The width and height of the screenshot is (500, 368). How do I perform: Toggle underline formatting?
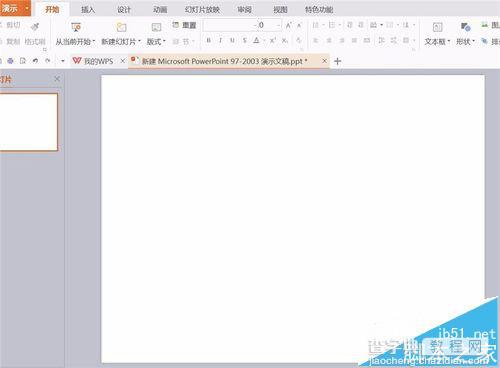(232, 41)
